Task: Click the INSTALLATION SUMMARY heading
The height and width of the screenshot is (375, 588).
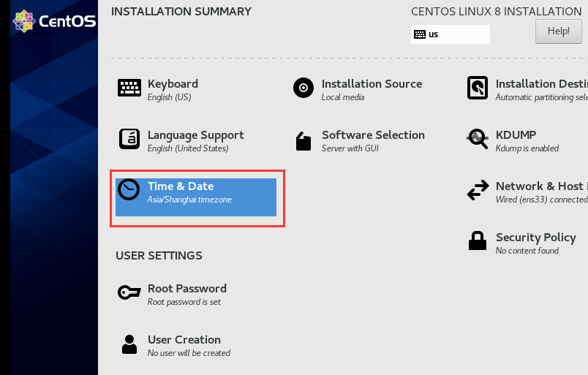Action: click(181, 12)
